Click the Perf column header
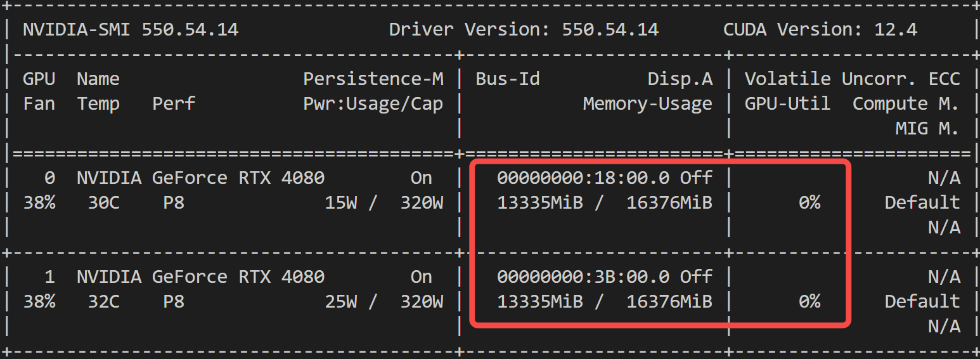980x359 pixels. 174,103
